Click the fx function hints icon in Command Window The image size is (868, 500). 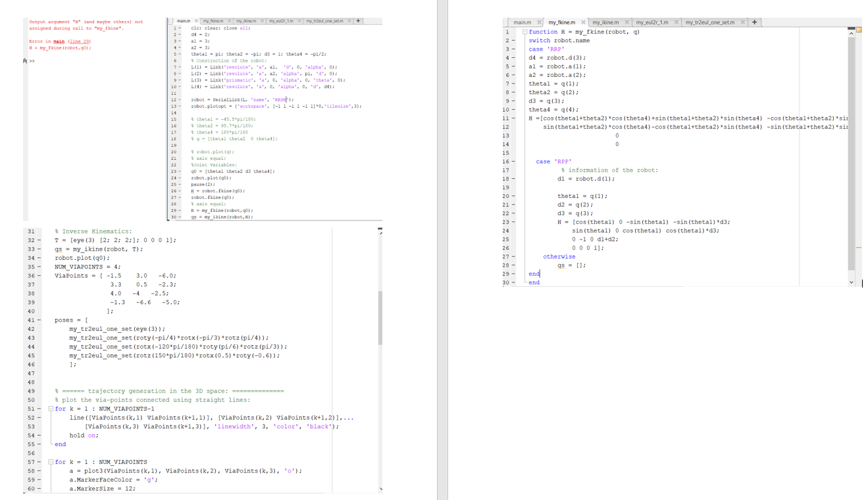click(x=24, y=61)
